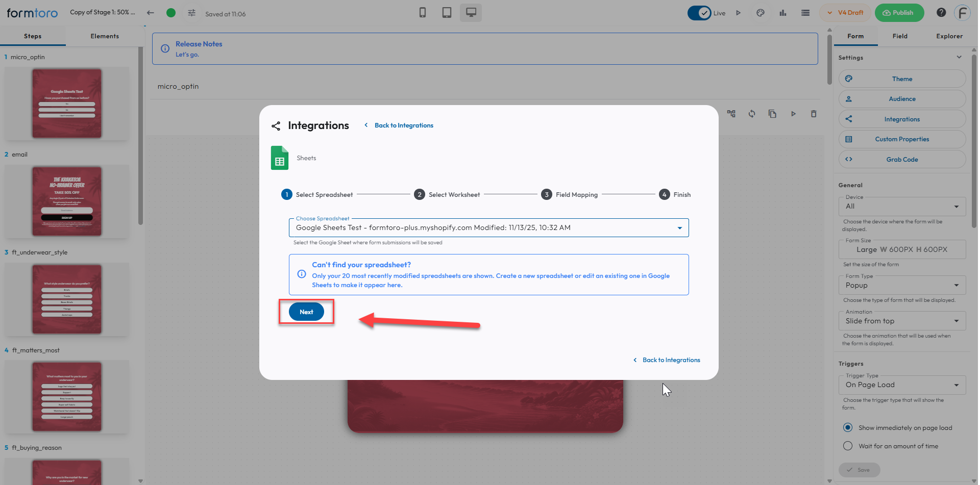Switch to the Form tab
This screenshot has width=980, height=485.
point(855,36)
